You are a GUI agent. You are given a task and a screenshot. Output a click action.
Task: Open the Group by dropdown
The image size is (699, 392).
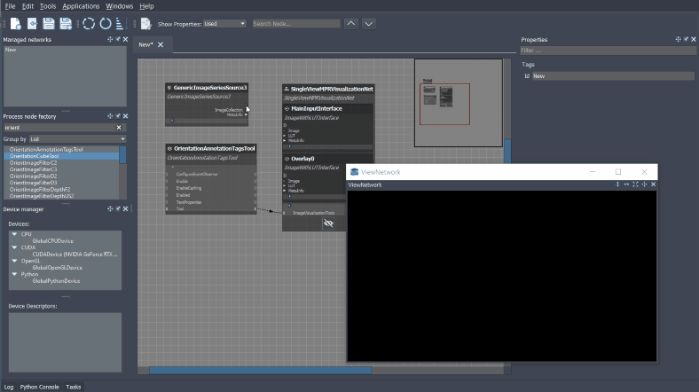pyautogui.click(x=78, y=139)
